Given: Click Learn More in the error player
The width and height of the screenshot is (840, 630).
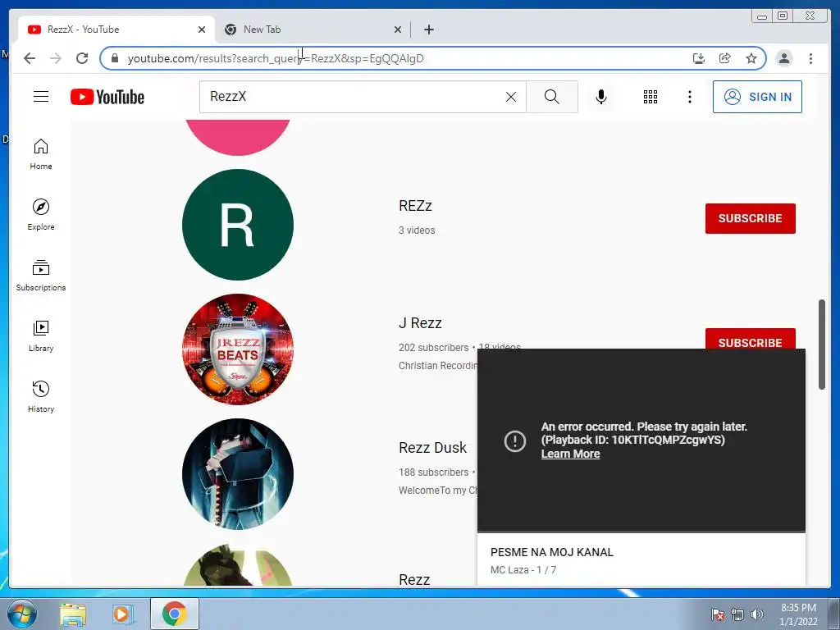Looking at the screenshot, I should [x=570, y=454].
